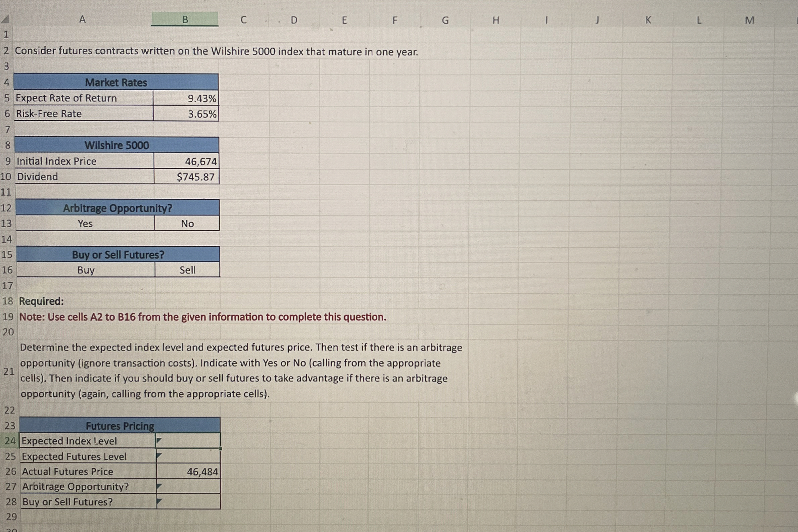Click the 'Actual Futures Price' label cell

point(88,471)
